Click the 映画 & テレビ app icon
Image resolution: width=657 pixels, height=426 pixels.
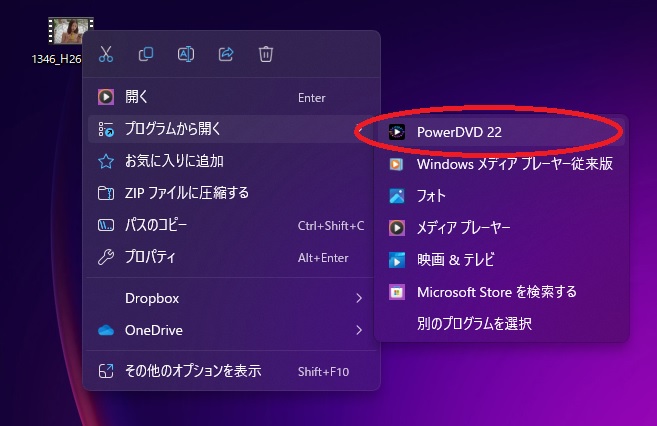(396, 260)
